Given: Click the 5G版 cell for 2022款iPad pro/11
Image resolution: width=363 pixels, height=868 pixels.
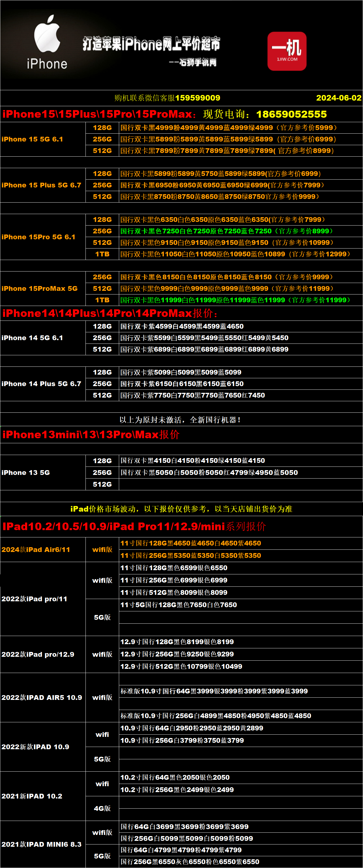Looking at the screenshot, I should click(102, 617).
